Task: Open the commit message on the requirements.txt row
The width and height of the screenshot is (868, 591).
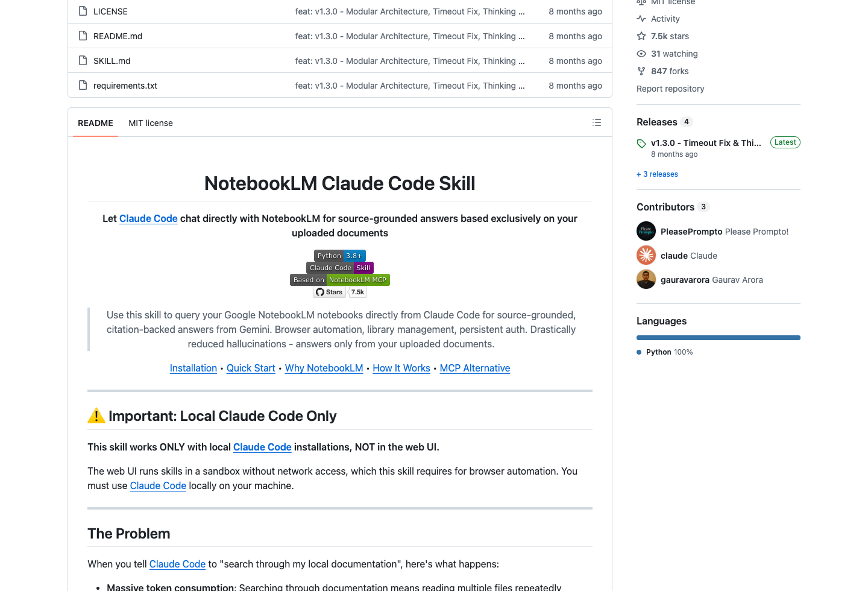Action: tap(410, 86)
